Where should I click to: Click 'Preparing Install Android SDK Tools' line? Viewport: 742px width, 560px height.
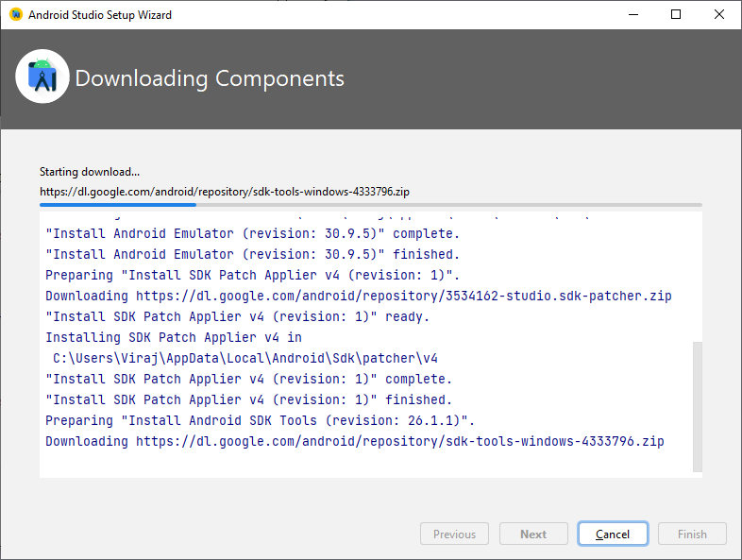pos(260,421)
